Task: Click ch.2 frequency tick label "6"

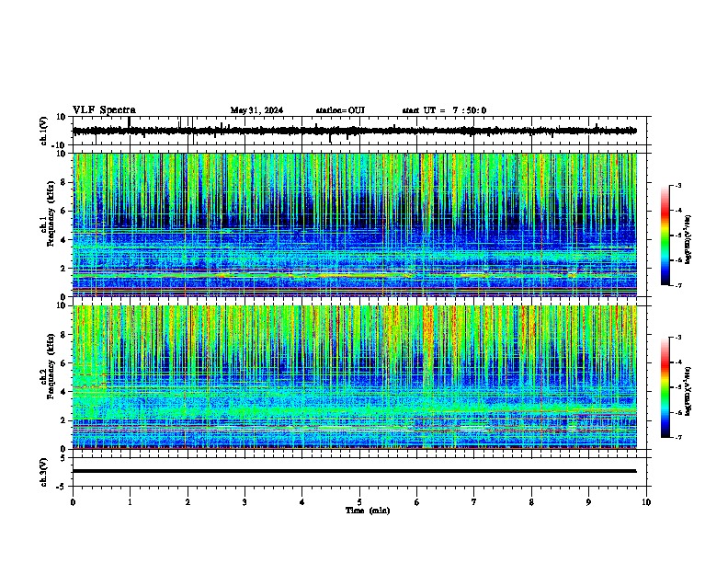Action: coord(63,363)
